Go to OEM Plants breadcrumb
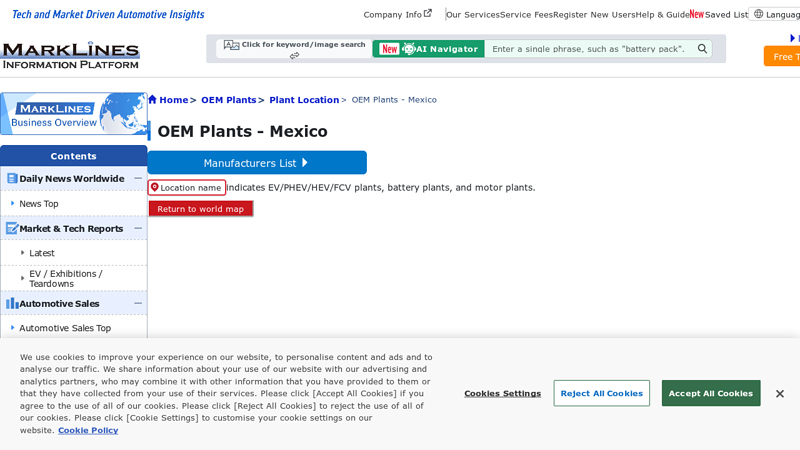This screenshot has height=450, width=800. click(x=229, y=99)
